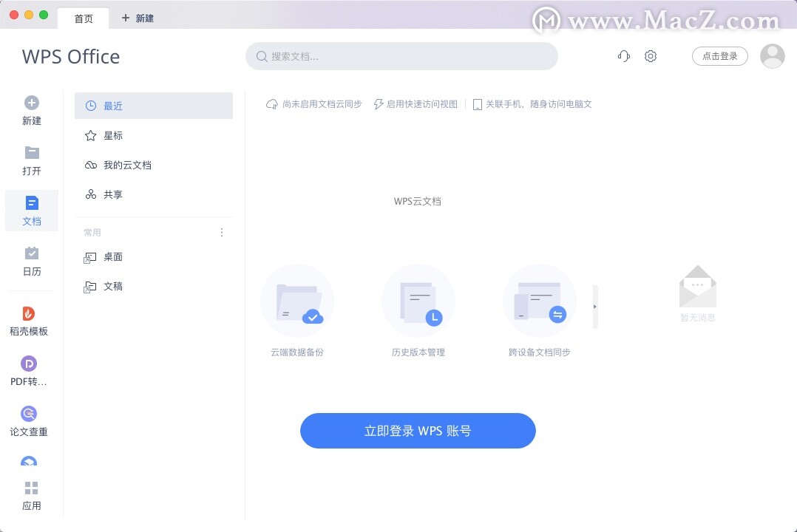
Task: Open 我的云文档 cloud documents
Action: pos(154,165)
